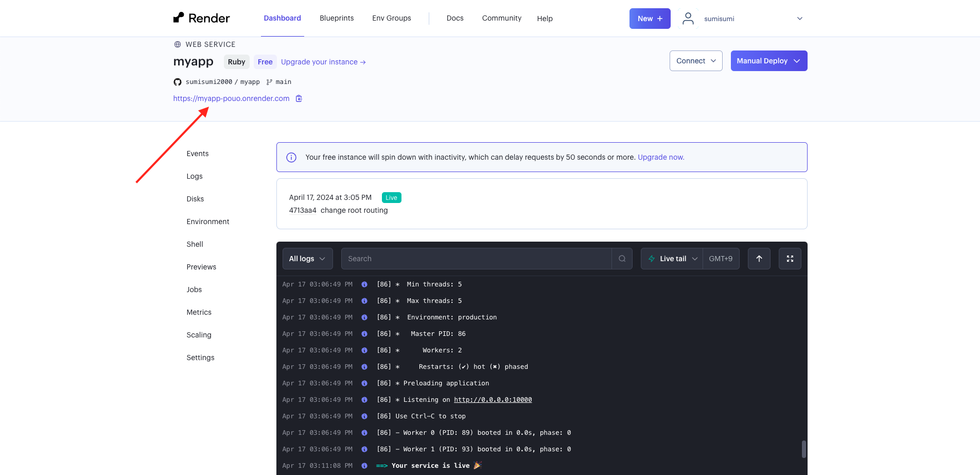This screenshot has height=475, width=980.
Task: Click the info icon on the Restarts log line
Action: point(364,367)
